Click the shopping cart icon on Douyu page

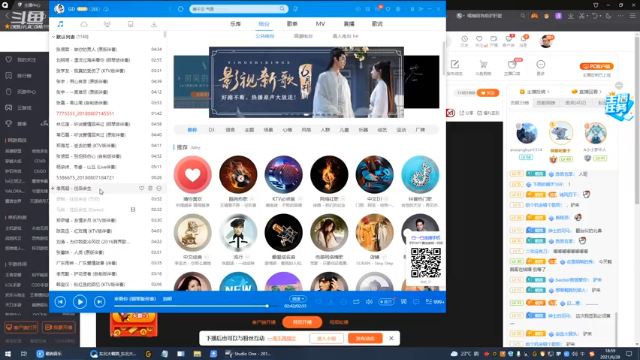483,64
